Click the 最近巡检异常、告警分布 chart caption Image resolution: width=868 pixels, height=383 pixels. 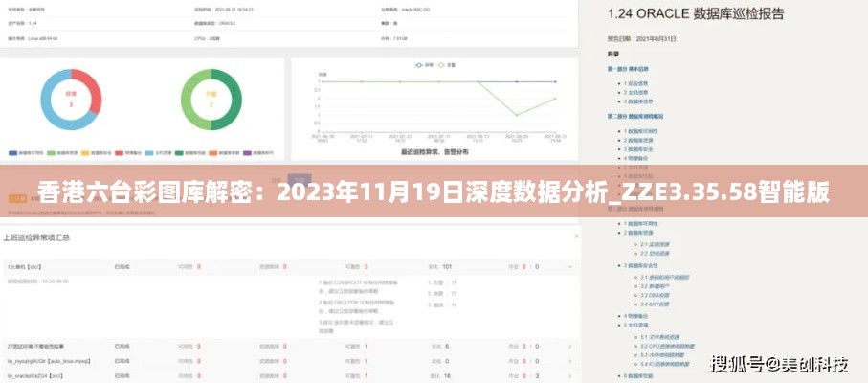click(434, 151)
